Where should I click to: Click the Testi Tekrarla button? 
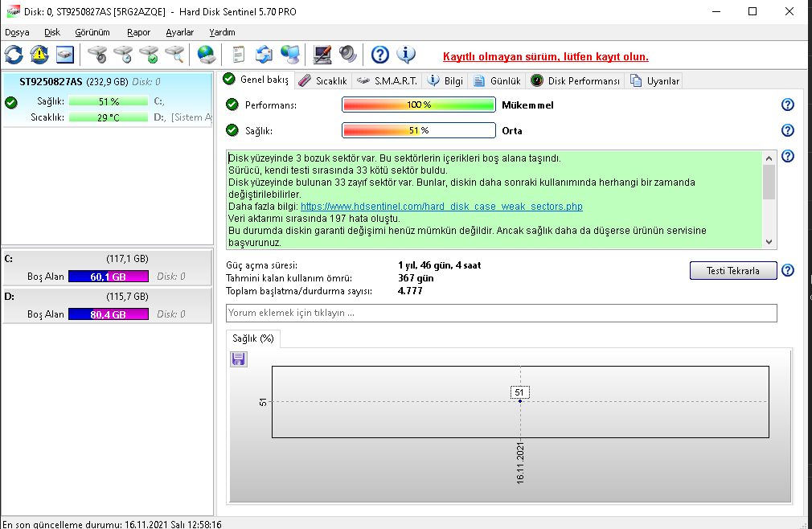tap(732, 271)
